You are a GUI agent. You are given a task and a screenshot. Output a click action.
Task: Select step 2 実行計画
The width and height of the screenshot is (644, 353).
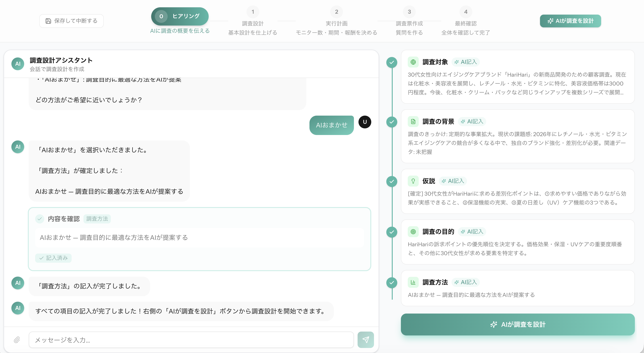(337, 21)
